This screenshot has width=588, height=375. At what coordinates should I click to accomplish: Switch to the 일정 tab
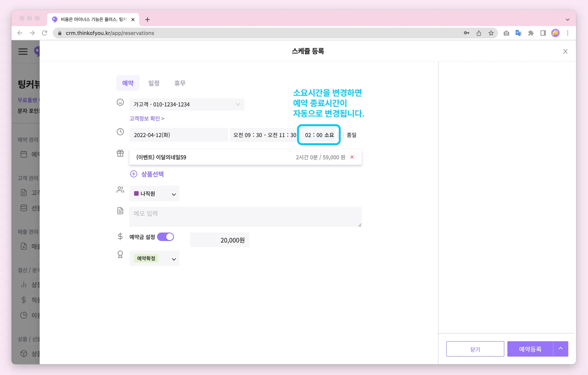pos(154,83)
